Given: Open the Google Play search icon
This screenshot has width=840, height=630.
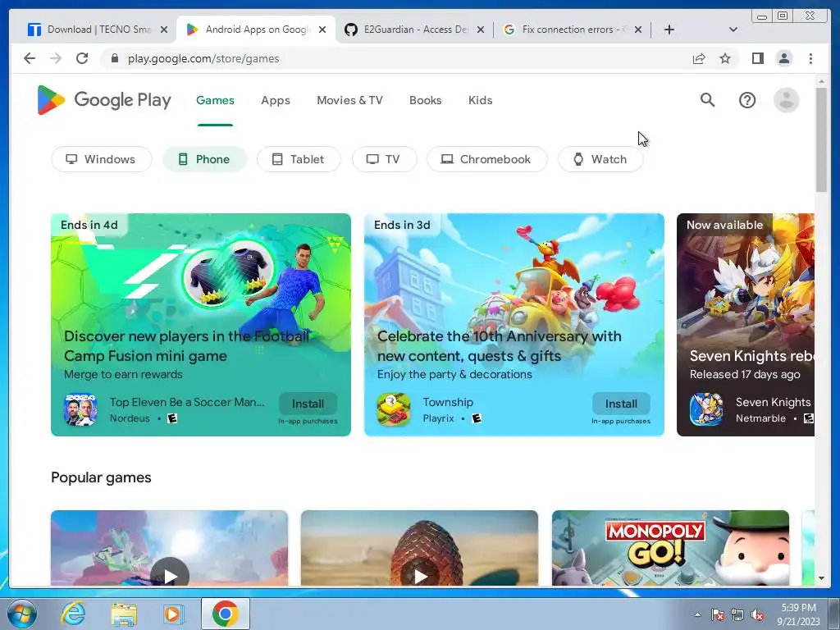Looking at the screenshot, I should (x=707, y=99).
